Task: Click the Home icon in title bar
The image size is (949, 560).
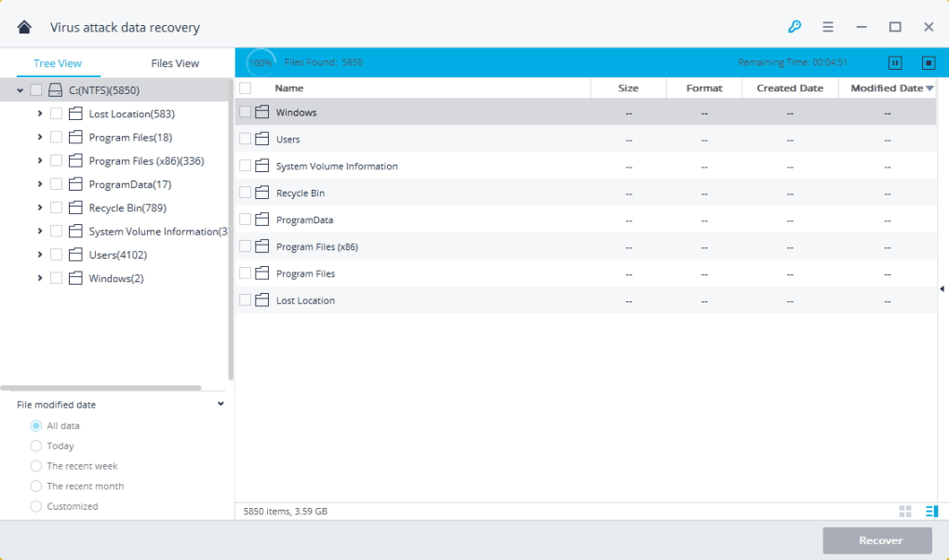Action: pyautogui.click(x=24, y=27)
